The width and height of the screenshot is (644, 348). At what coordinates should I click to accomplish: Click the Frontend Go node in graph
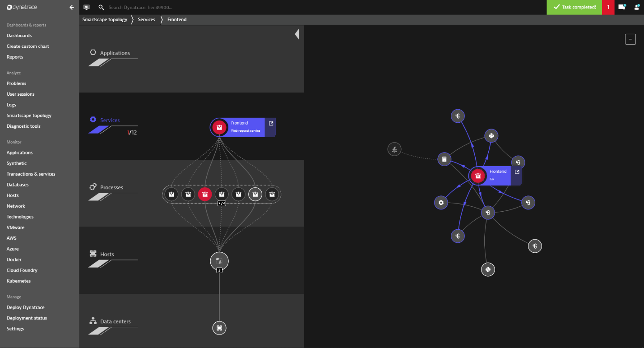(x=477, y=176)
